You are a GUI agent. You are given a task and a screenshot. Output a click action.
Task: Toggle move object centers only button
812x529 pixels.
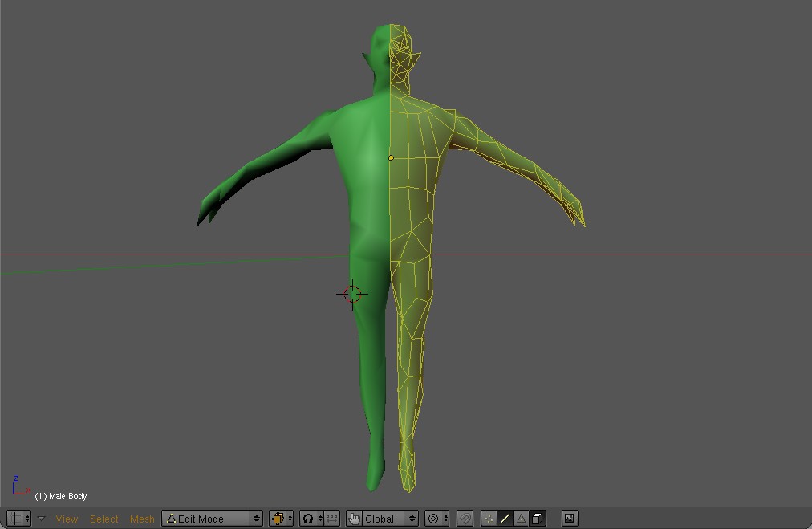(332, 518)
